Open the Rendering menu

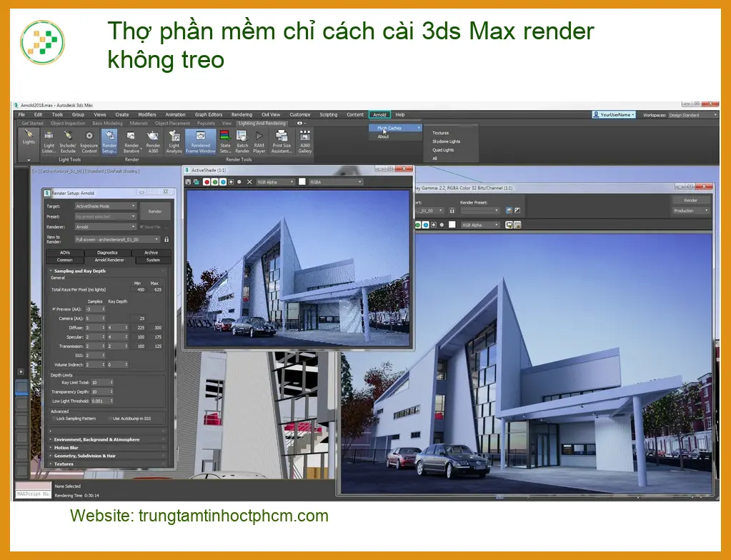click(242, 114)
